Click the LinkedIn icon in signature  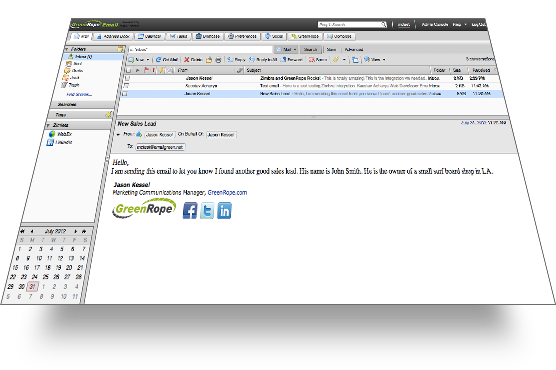click(x=224, y=211)
